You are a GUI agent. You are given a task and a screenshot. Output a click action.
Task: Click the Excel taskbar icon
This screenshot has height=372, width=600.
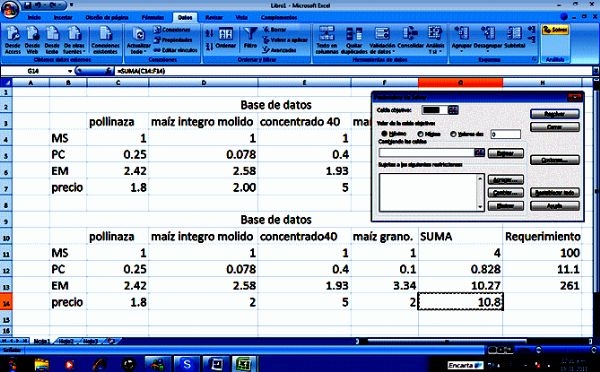pyautogui.click(x=243, y=364)
